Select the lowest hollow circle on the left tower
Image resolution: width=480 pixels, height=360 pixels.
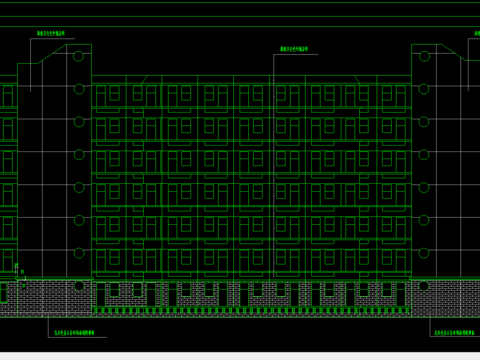79,253
